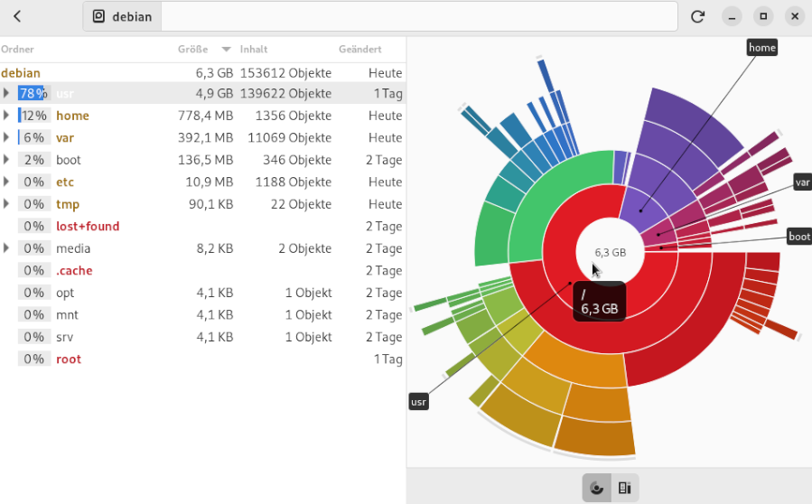Viewport: 812px width, 504px height.
Task: Select the mnt folder name
Action: point(67,315)
